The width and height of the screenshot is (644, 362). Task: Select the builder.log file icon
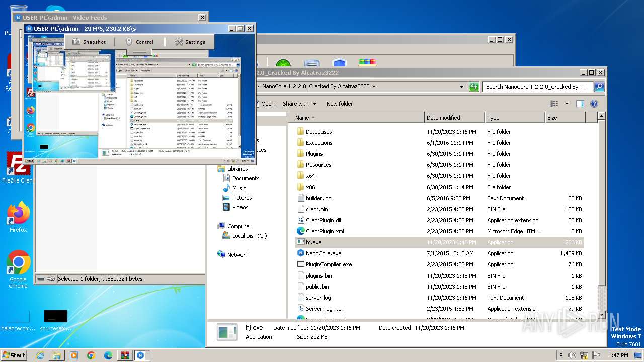(x=301, y=198)
